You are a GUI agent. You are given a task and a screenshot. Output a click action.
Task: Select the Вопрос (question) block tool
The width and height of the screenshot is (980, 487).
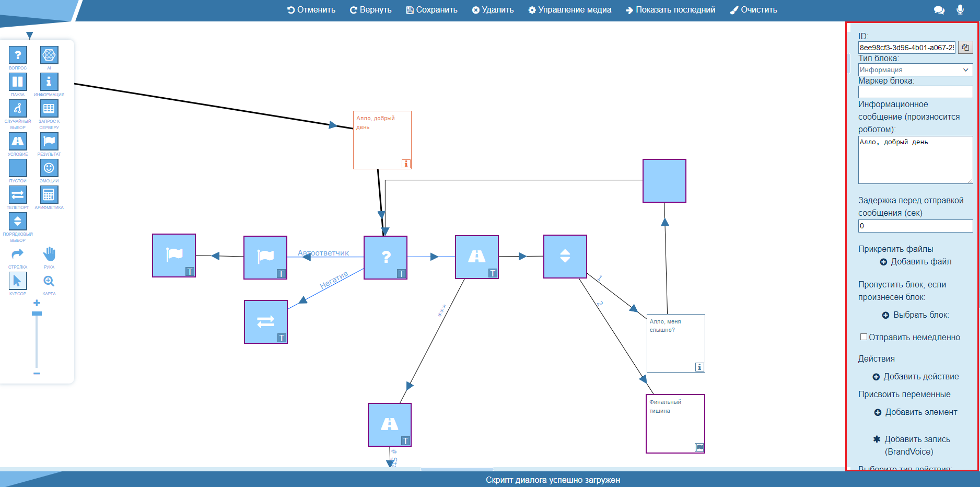pyautogui.click(x=18, y=55)
